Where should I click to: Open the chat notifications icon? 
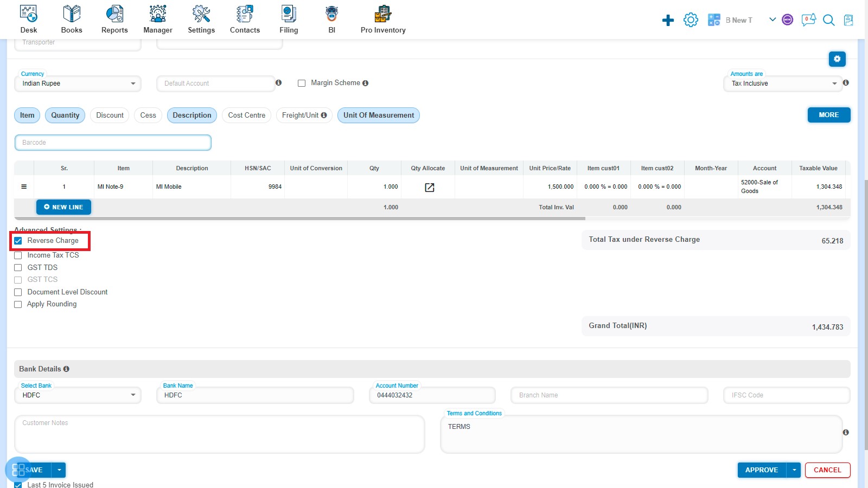pyautogui.click(x=808, y=20)
